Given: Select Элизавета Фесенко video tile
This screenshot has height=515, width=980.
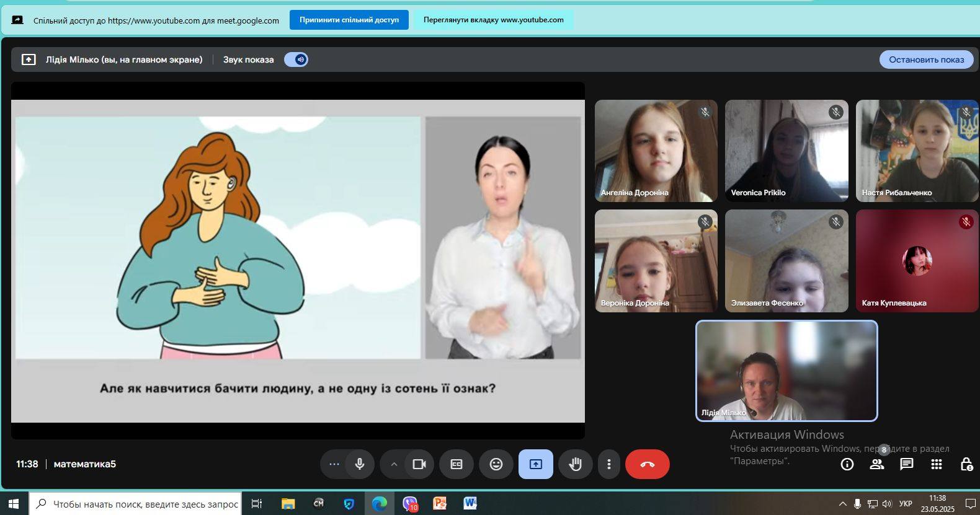Looking at the screenshot, I should coord(786,261).
